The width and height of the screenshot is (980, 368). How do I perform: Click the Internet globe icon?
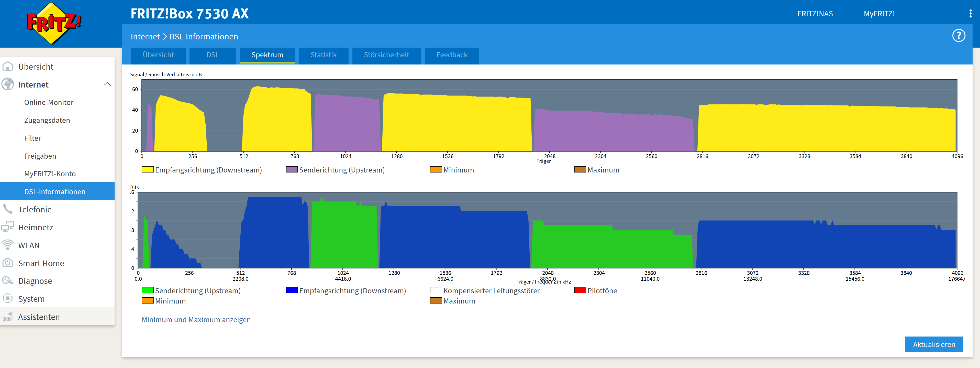point(8,84)
